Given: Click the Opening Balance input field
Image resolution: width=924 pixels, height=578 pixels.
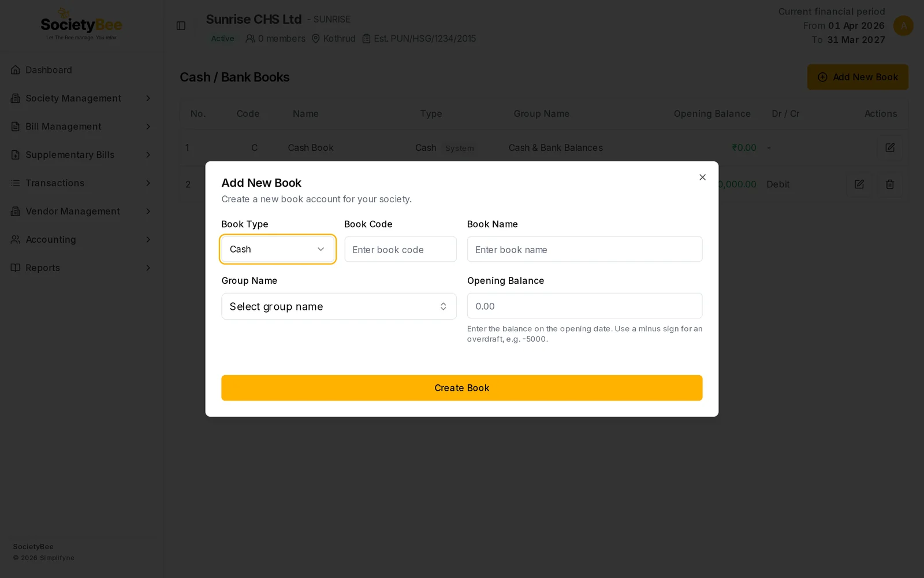Looking at the screenshot, I should tap(584, 306).
